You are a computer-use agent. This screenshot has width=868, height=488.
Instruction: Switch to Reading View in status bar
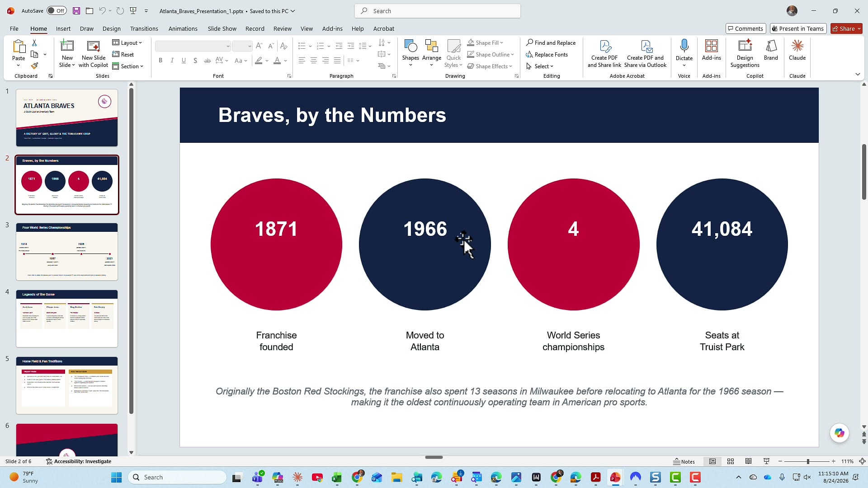tap(748, 461)
